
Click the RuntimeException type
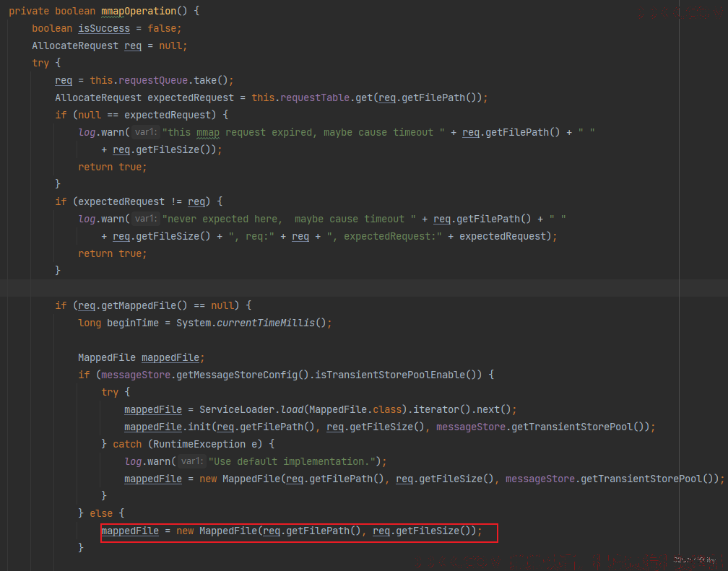(199, 444)
